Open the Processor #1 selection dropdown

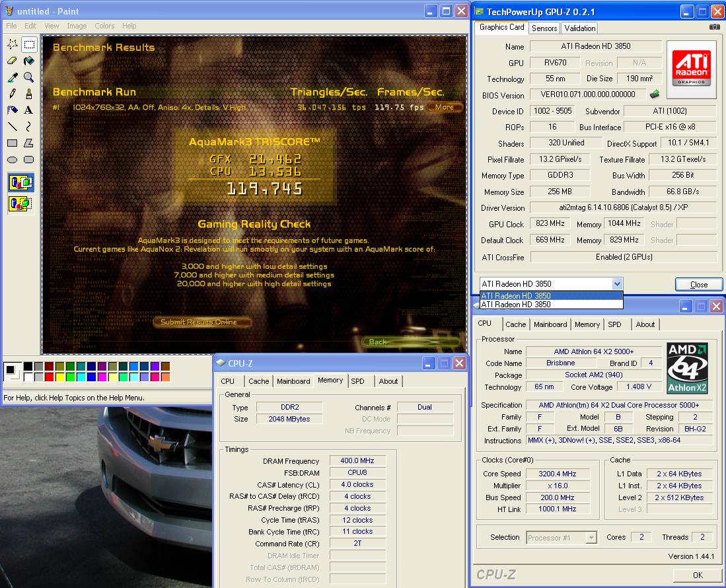[x=591, y=538]
